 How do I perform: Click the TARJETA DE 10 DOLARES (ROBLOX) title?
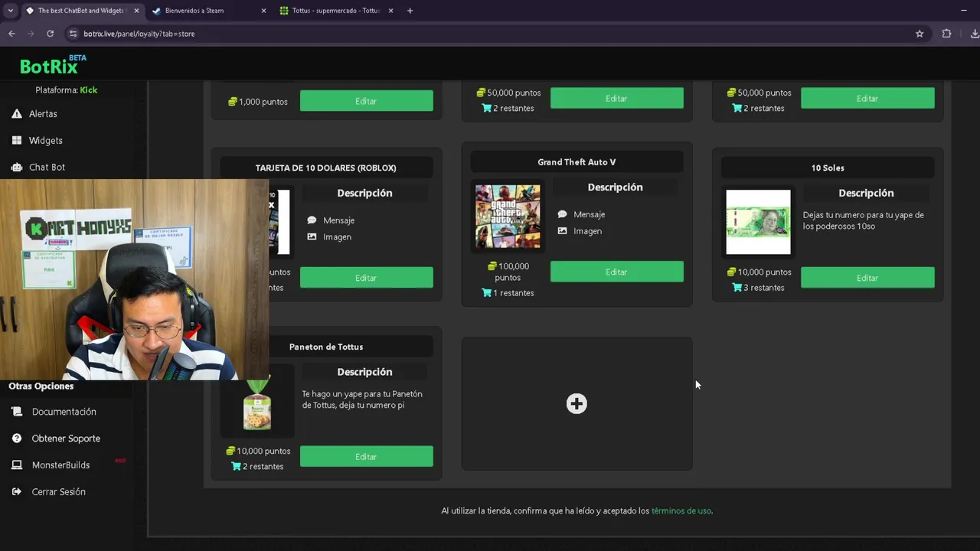326,168
